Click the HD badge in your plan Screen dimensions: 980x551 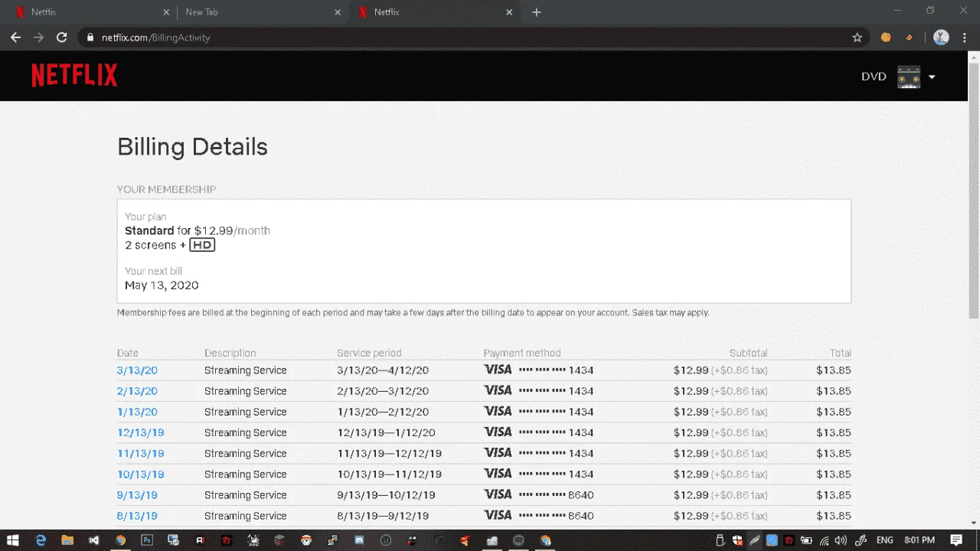coord(202,245)
